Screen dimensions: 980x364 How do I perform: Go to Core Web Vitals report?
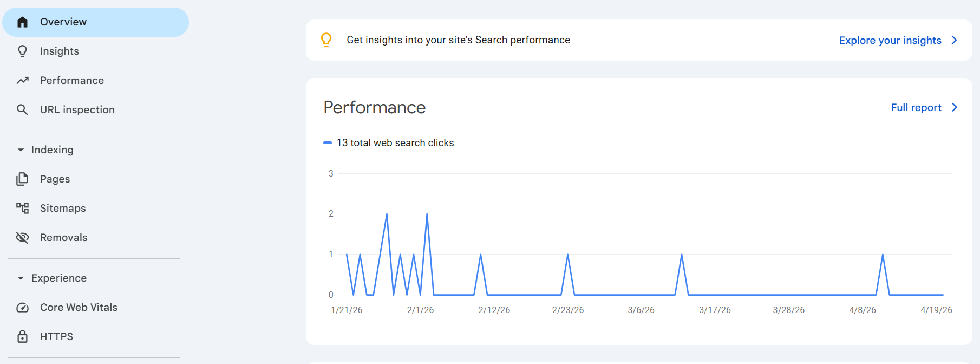(x=79, y=308)
